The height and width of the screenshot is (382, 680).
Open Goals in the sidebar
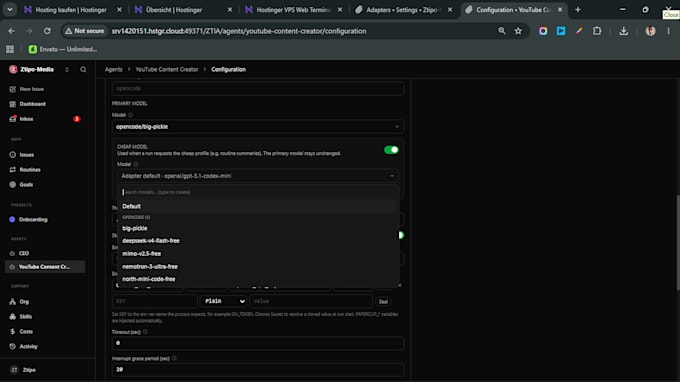(26, 185)
